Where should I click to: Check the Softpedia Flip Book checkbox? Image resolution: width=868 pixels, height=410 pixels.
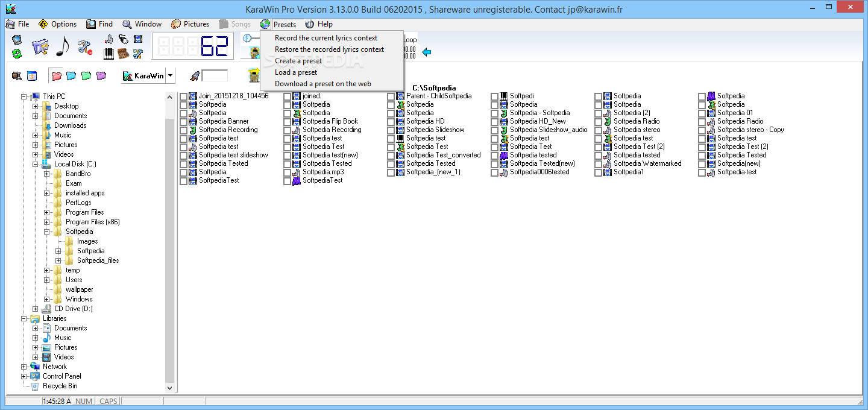(287, 122)
